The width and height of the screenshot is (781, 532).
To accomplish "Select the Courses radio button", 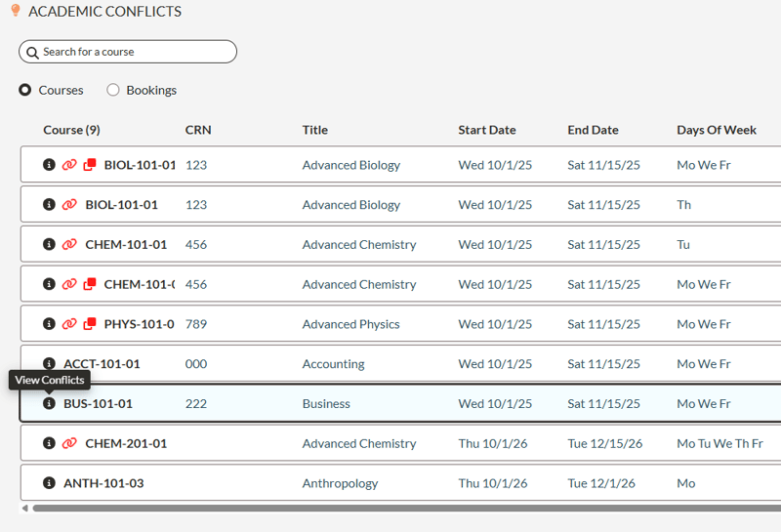I will click(25, 90).
